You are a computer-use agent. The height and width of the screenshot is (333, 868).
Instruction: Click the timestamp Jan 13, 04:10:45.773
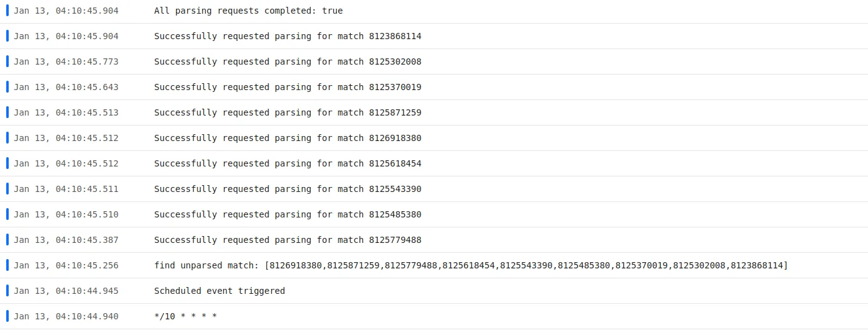[x=66, y=62]
